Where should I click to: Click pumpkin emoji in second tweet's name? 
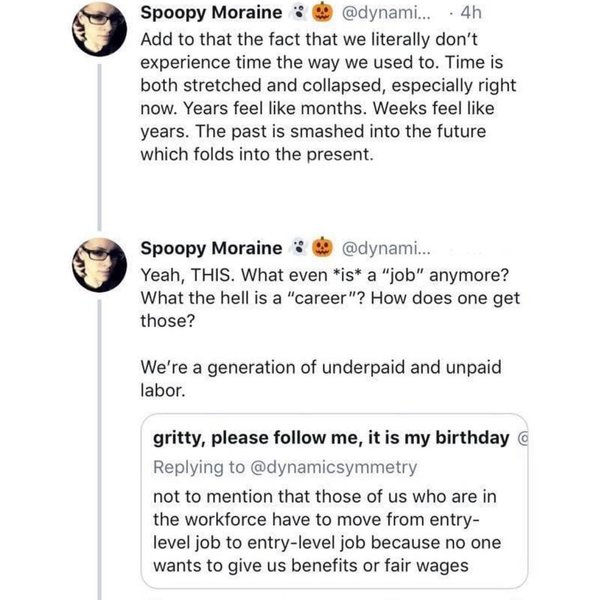click(x=324, y=247)
